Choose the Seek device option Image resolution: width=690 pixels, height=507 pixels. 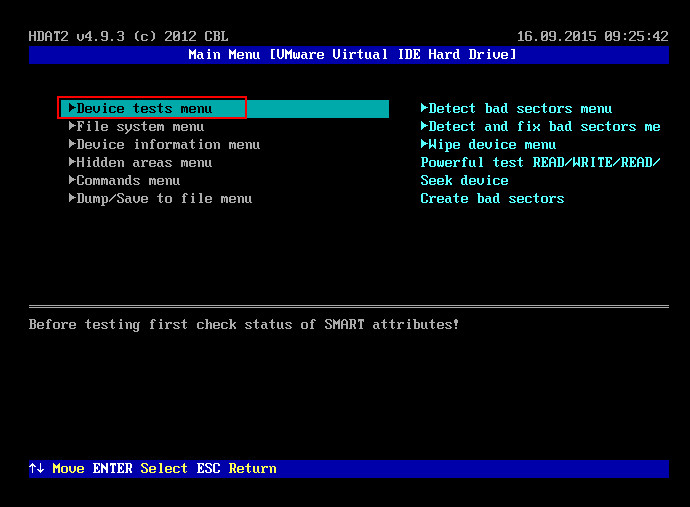[464, 180]
